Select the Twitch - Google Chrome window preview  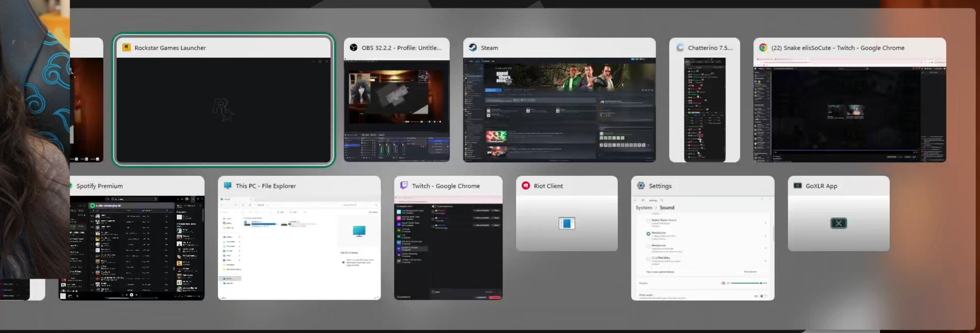coord(449,248)
